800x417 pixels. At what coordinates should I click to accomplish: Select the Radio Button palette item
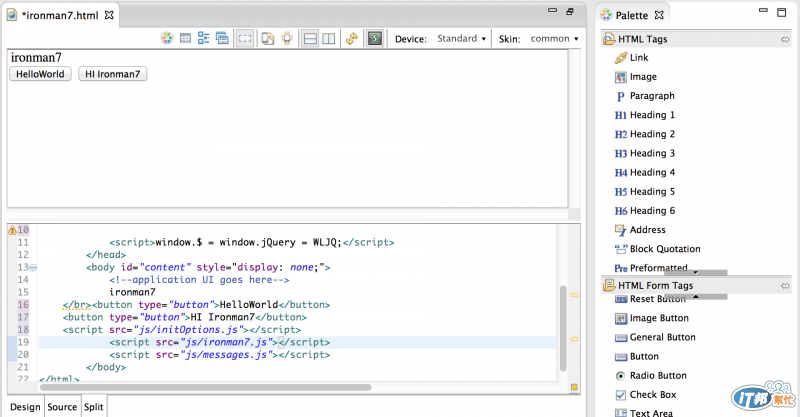pyautogui.click(x=651, y=376)
